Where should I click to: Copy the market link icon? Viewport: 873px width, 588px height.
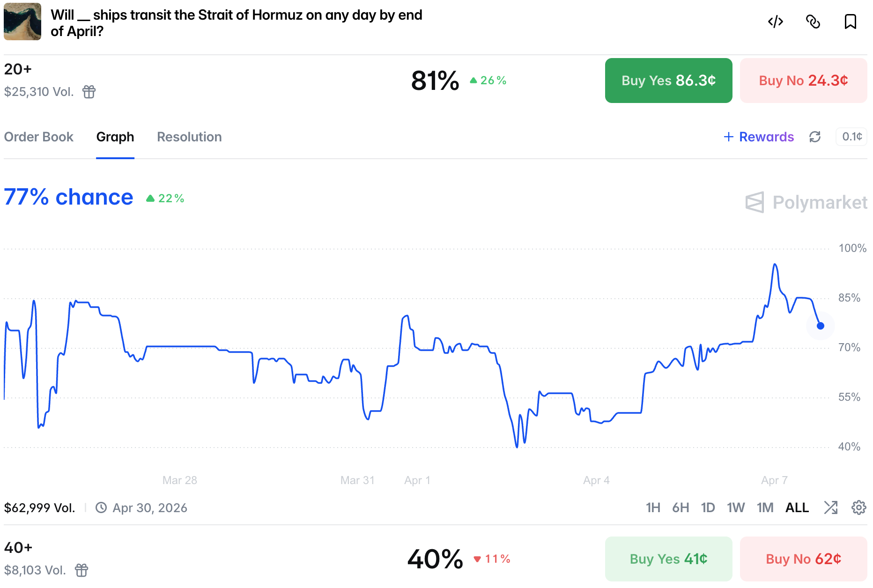(813, 22)
